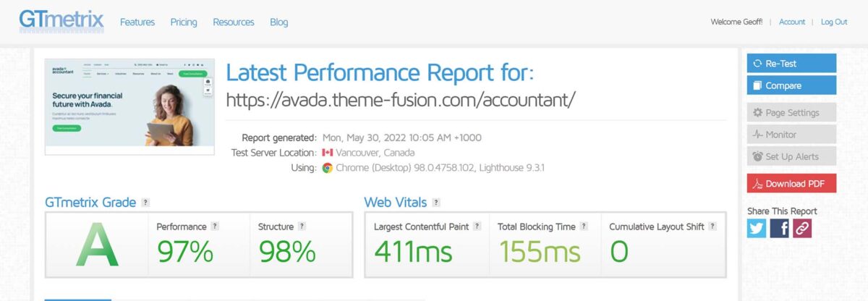Open Page Settings

point(791,113)
